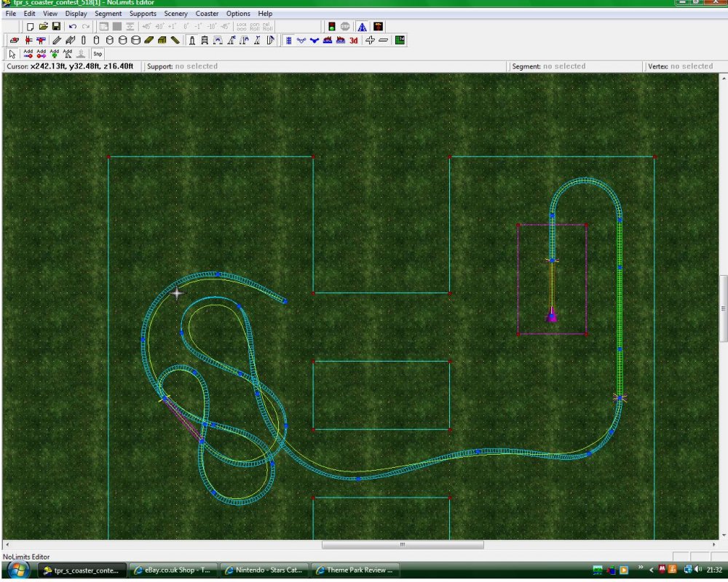Open a track using the folder icon
Image resolution: width=728 pixels, height=582 pixels.
coord(43,26)
